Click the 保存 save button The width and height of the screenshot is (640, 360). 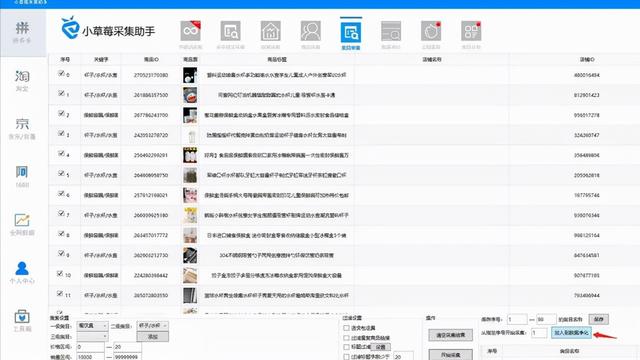(599, 319)
